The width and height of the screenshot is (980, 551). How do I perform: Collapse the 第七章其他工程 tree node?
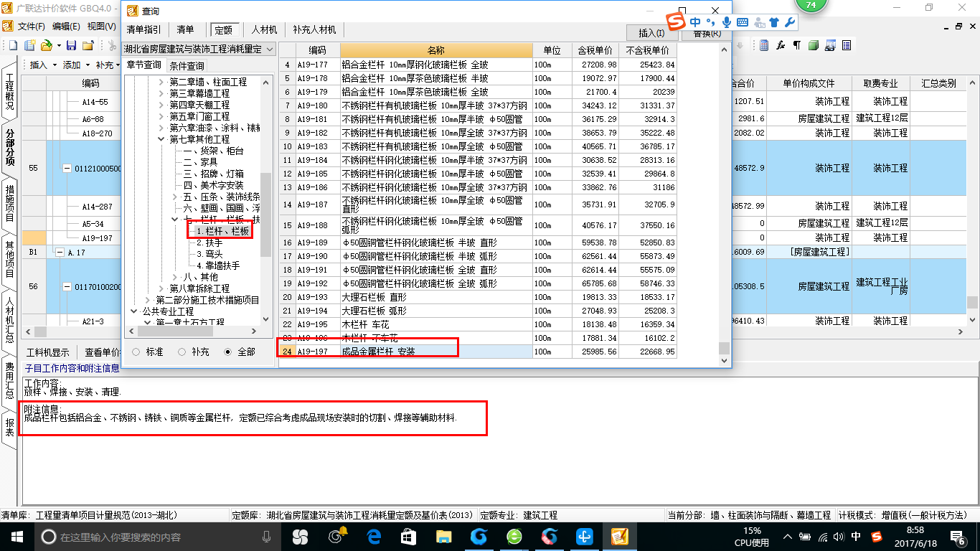click(161, 139)
